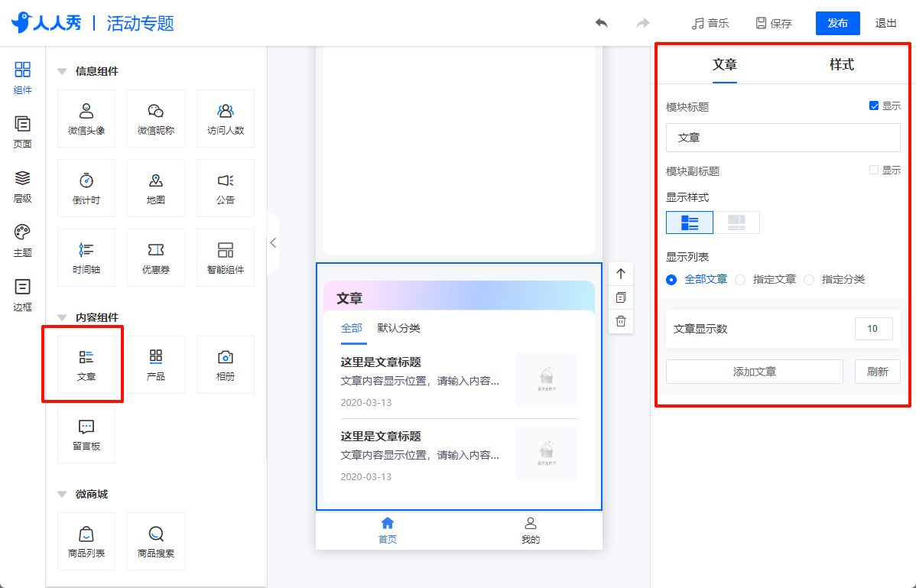Insert the 商品列表 product list component
The width and height of the screenshot is (916, 588).
point(86,541)
